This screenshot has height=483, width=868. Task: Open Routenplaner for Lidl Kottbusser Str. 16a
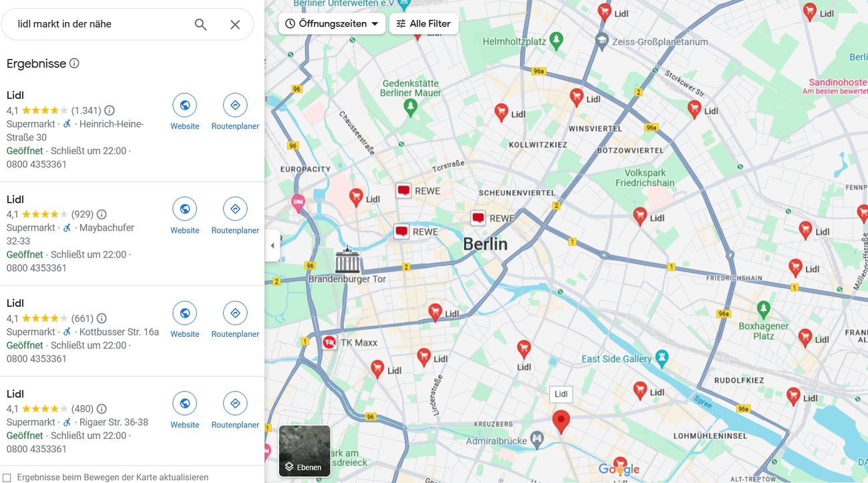(x=235, y=320)
